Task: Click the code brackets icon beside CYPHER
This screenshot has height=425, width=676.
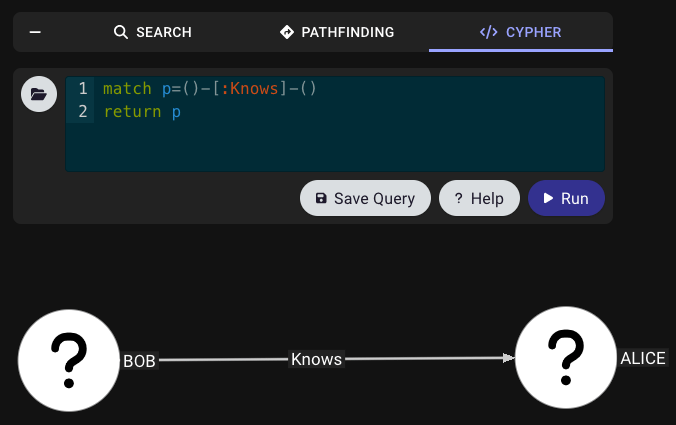Action: pos(488,32)
